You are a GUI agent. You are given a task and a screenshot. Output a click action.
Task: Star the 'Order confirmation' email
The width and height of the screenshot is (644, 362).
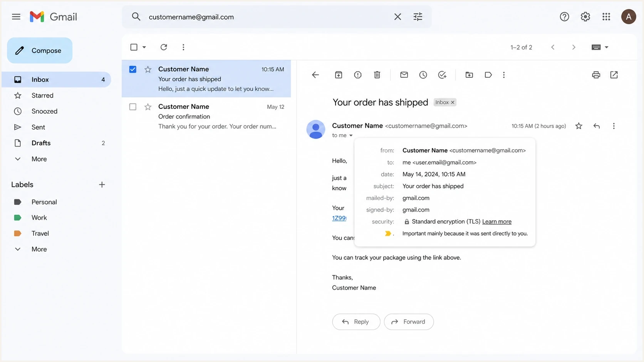pos(148,107)
